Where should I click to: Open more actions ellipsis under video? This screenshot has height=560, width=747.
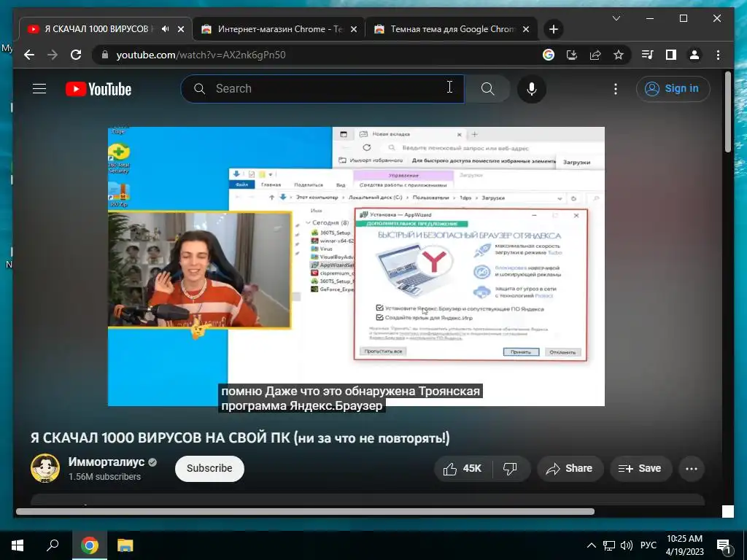coord(692,469)
